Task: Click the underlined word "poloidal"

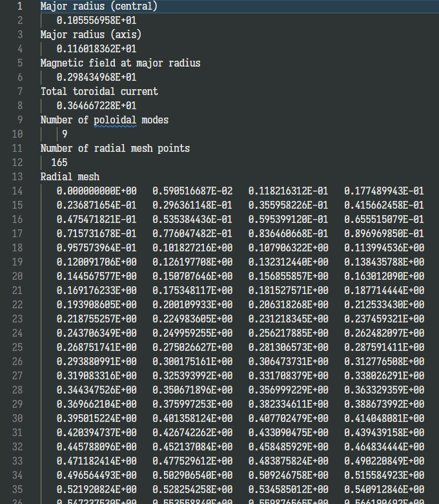Action: click(x=115, y=120)
